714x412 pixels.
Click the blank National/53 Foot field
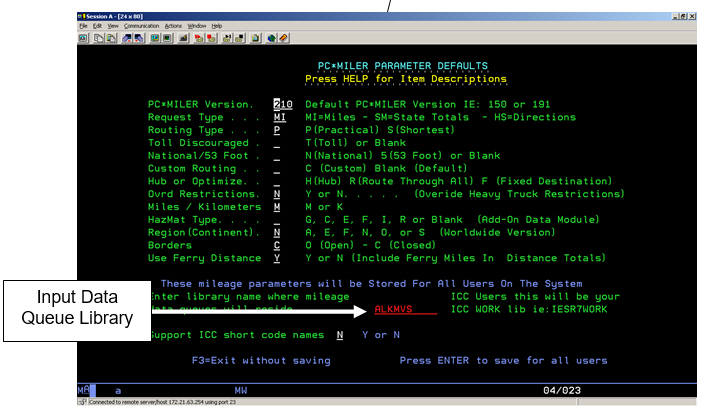click(x=276, y=156)
